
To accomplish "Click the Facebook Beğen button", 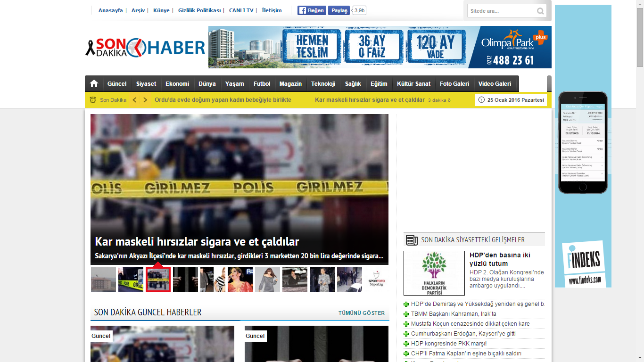I will 312,10.
